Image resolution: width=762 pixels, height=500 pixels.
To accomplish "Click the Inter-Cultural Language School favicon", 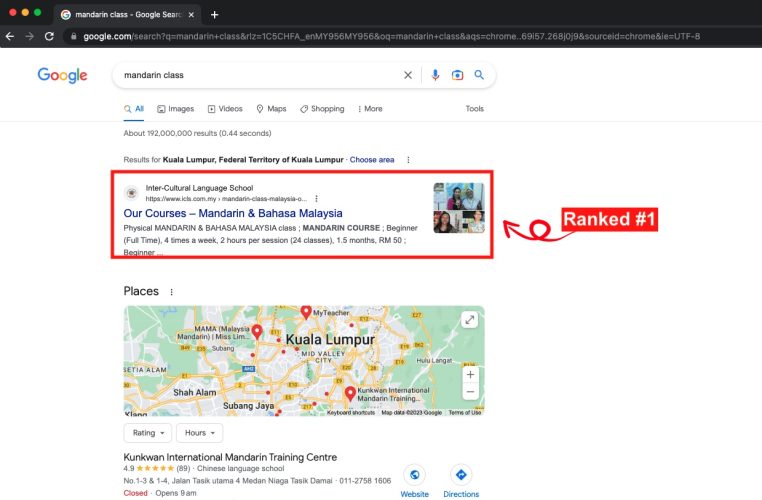I will click(131, 193).
